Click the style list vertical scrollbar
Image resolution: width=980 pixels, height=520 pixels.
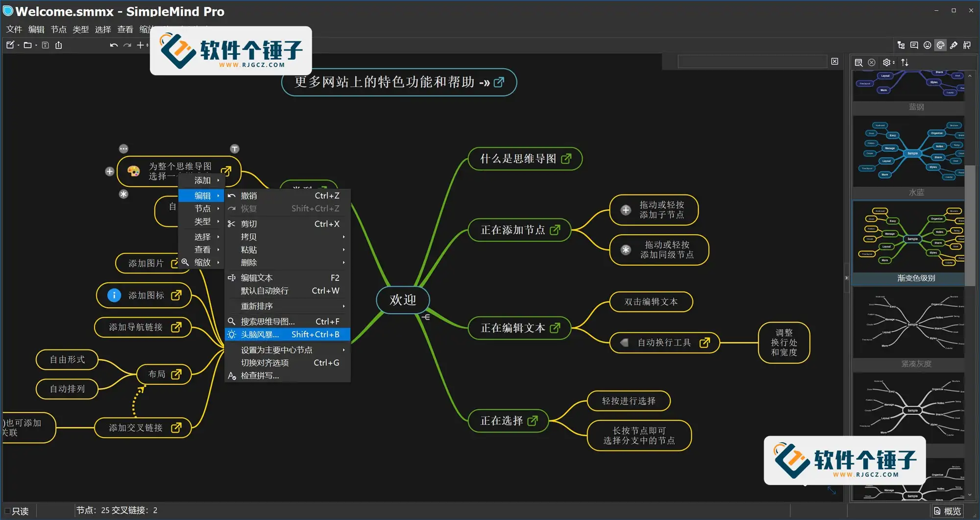click(x=970, y=225)
